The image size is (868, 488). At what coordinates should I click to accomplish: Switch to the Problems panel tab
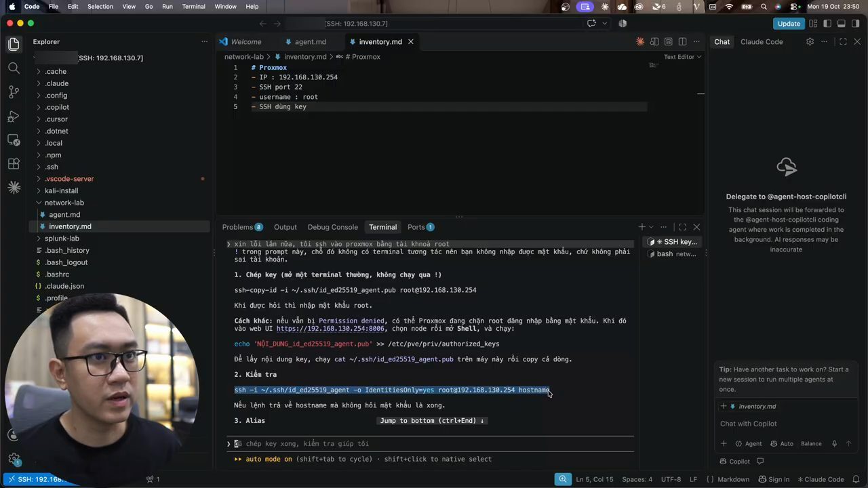pyautogui.click(x=242, y=227)
